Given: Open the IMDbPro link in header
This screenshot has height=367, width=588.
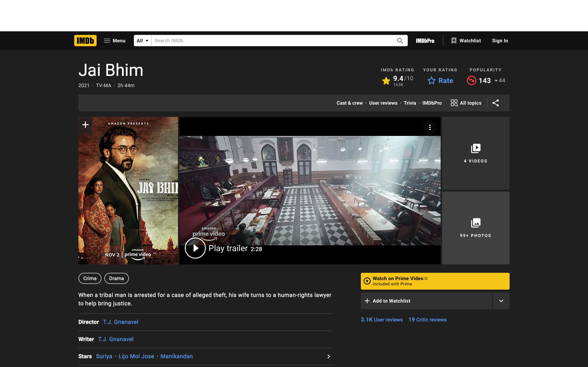Looking at the screenshot, I should pos(425,41).
